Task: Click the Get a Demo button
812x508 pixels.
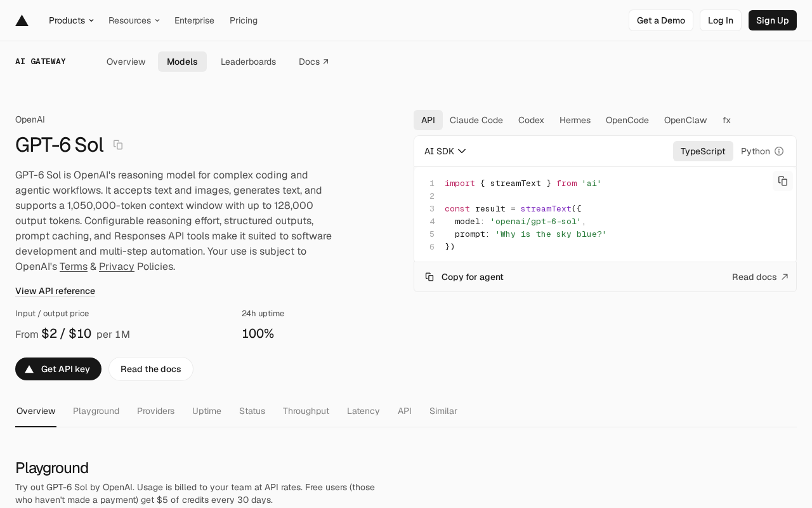Action: 661,20
